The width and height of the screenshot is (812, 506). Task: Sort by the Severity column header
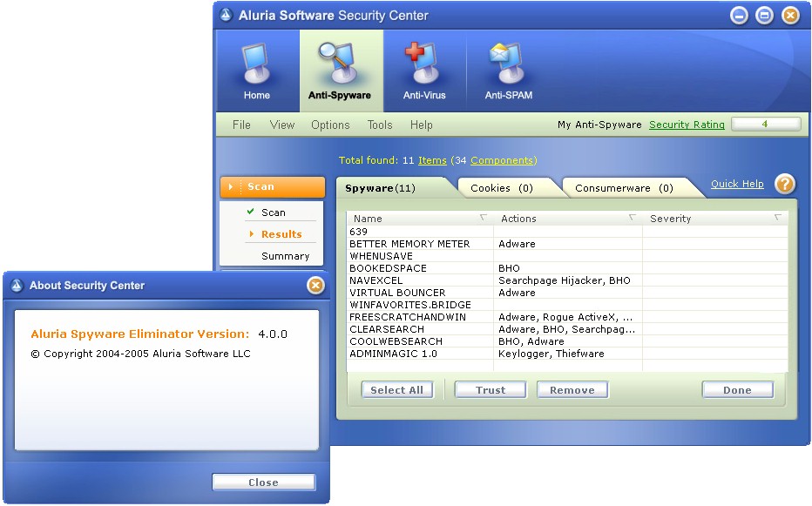(715, 219)
